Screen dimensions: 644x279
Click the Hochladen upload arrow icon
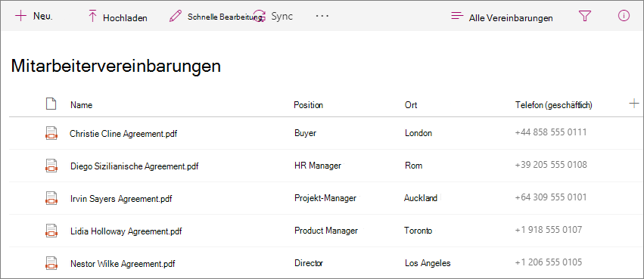point(93,17)
